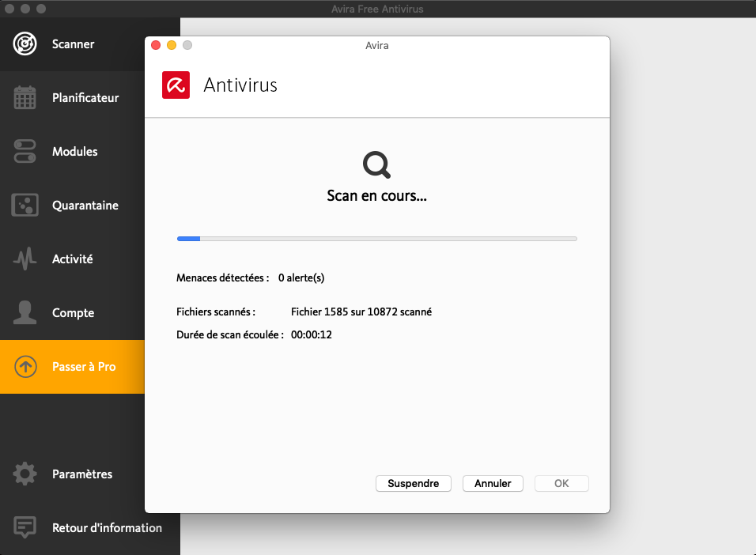Click the Retour d'information speech bubble icon

point(25,527)
